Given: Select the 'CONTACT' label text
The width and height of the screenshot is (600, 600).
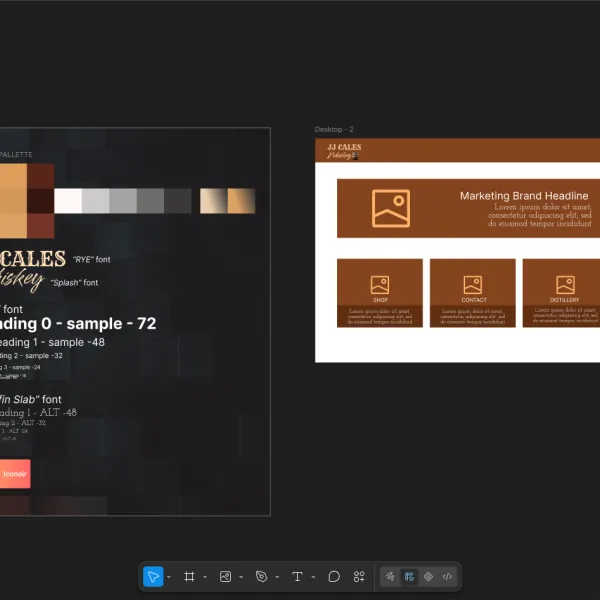Looking at the screenshot, I should coord(474,300).
